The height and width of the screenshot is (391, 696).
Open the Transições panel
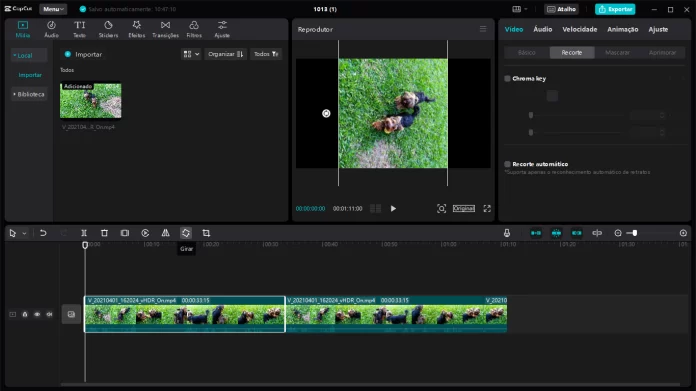pos(165,29)
